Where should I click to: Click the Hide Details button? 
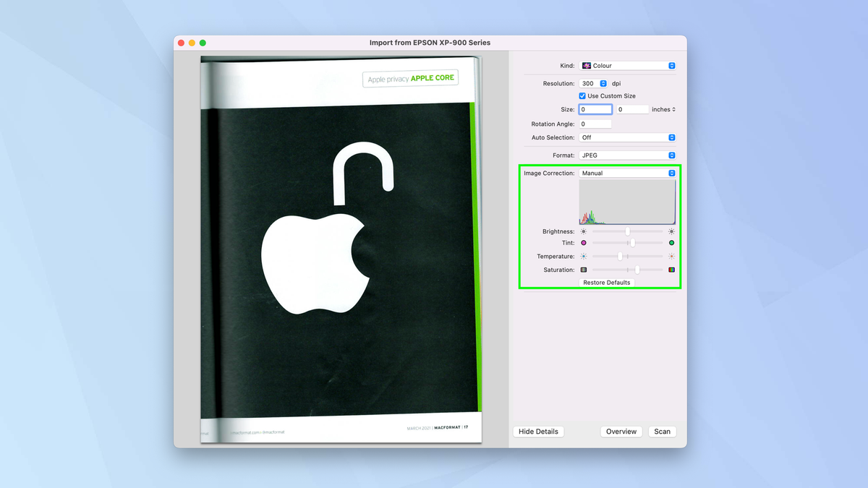538,432
